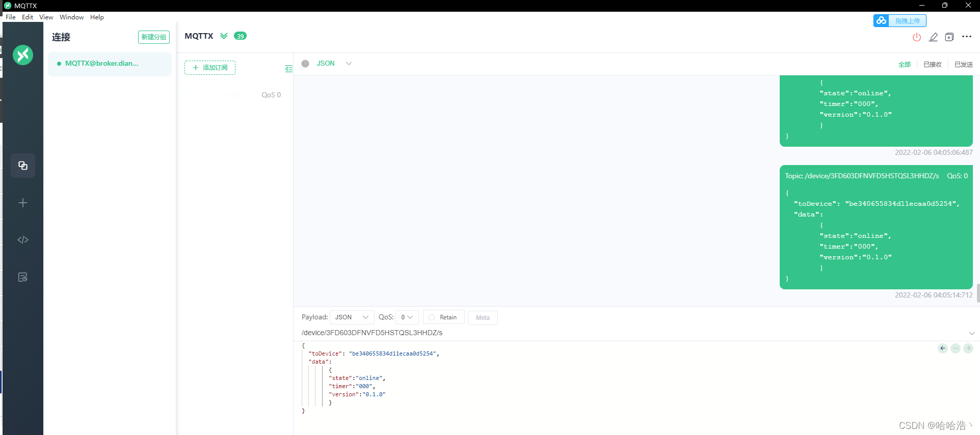
Task: Open the File menu
Action: pos(11,17)
